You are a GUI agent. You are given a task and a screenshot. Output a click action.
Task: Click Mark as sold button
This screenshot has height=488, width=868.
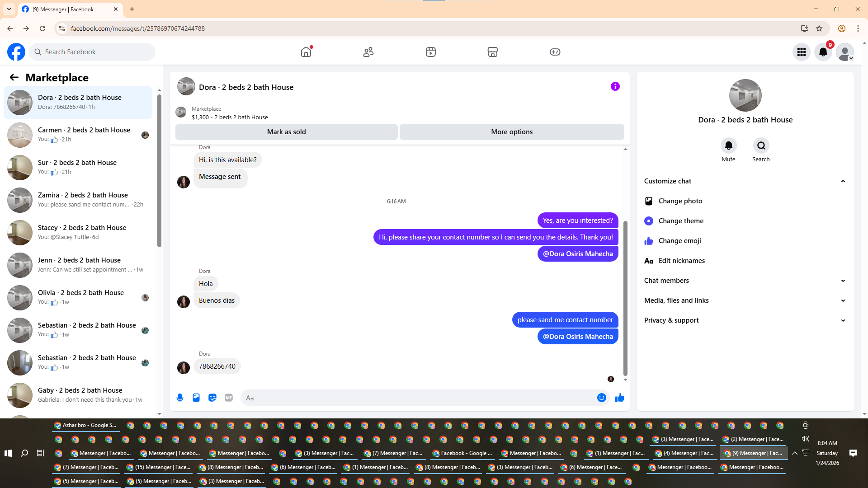pyautogui.click(x=286, y=132)
